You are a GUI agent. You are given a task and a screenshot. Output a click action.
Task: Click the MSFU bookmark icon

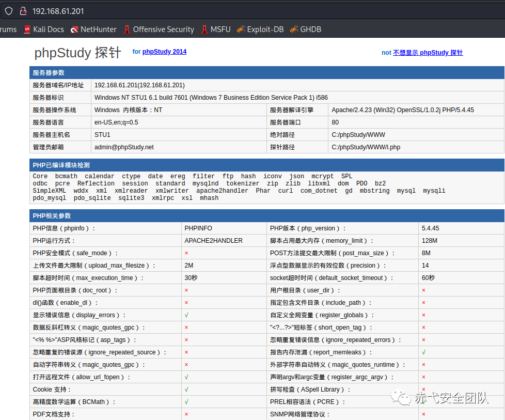(204, 29)
